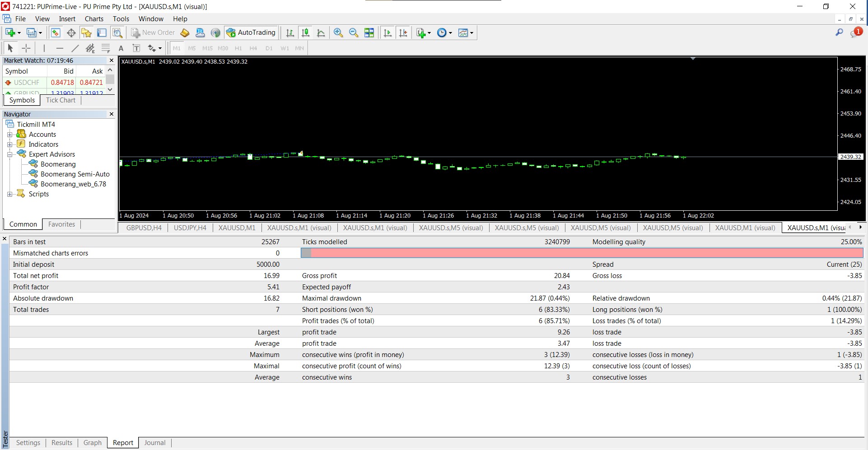
Task: Click the notification alert icon with badge
Action: click(x=856, y=32)
